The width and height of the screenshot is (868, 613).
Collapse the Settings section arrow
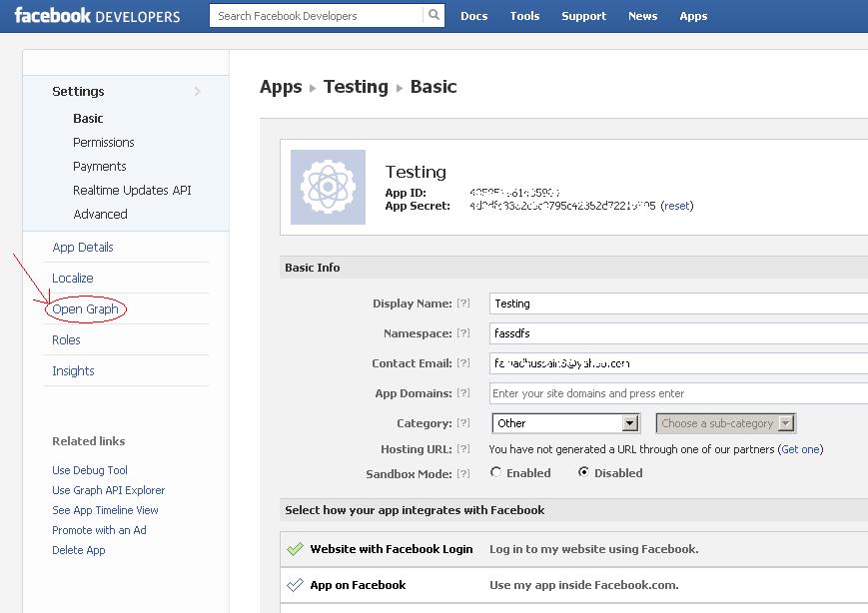198,92
